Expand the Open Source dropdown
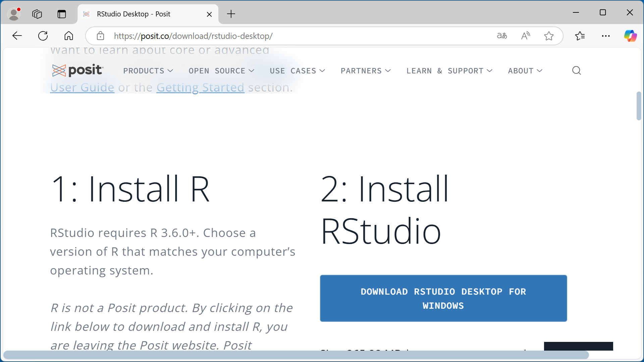644x362 pixels. pos(221,71)
